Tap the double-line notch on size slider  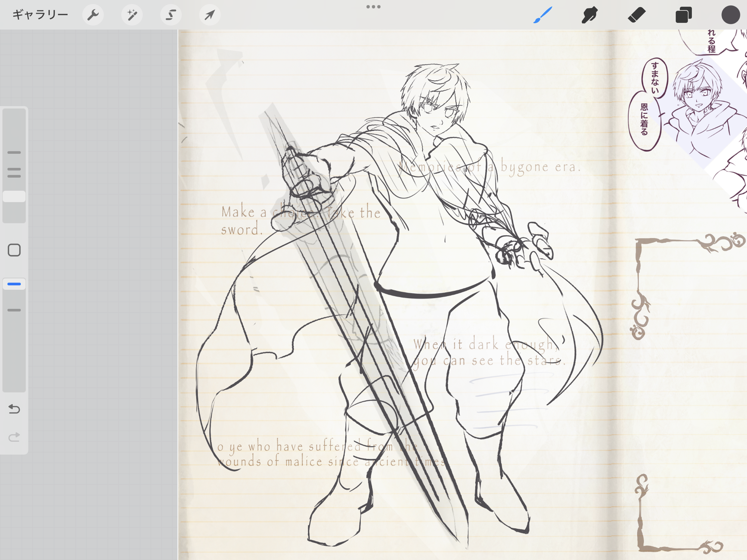point(14,172)
